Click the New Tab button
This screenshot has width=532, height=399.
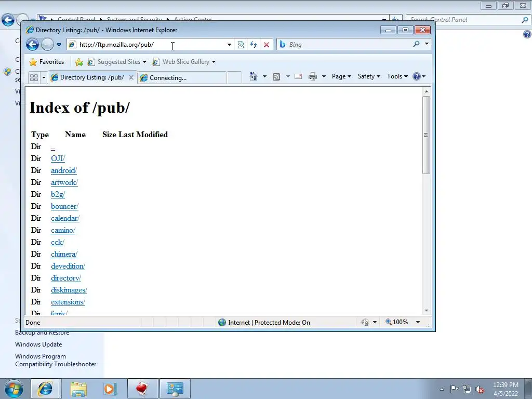pyautogui.click(x=234, y=78)
